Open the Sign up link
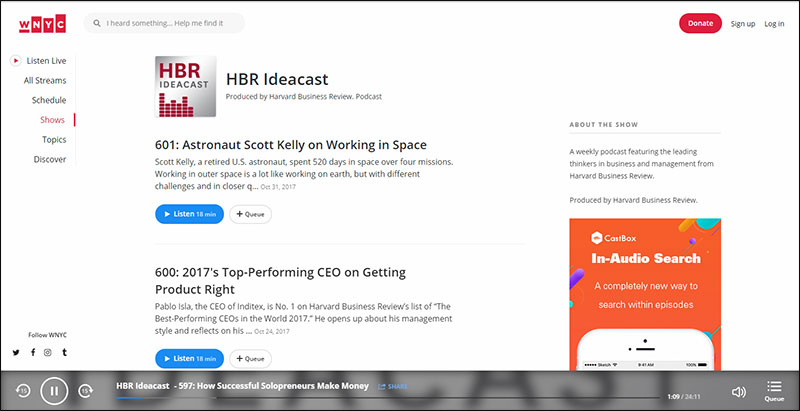Viewport: 800px width, 411px height. (x=742, y=24)
